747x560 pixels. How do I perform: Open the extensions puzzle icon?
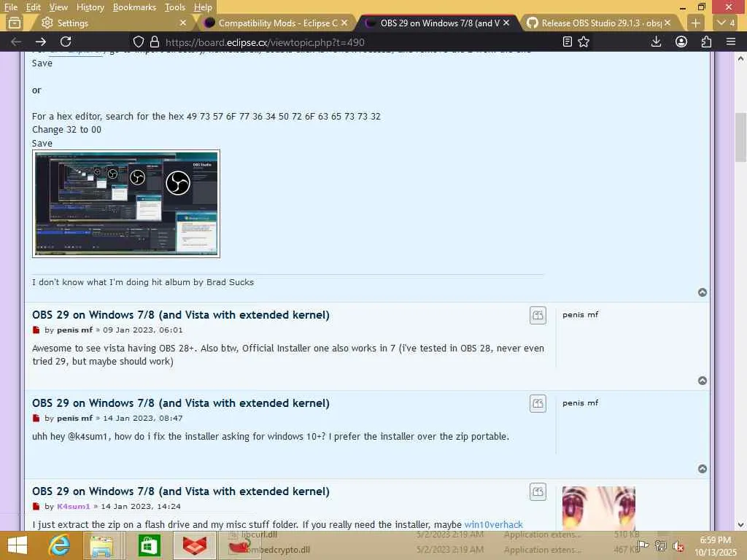click(x=706, y=42)
